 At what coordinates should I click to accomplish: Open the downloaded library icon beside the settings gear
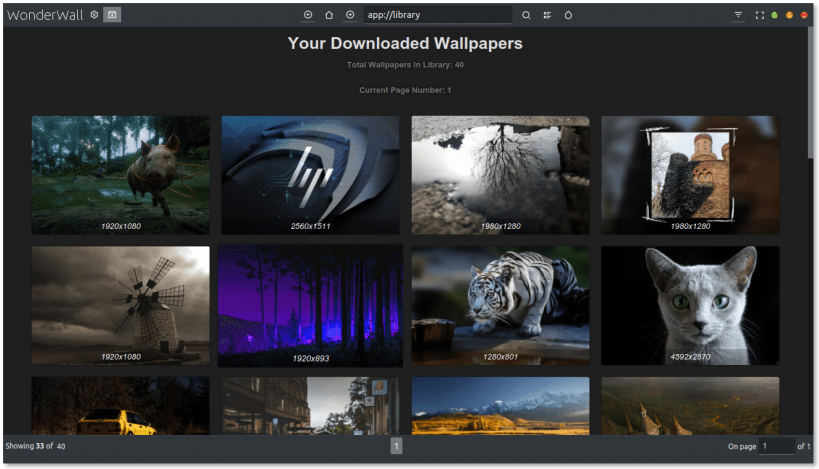point(112,15)
